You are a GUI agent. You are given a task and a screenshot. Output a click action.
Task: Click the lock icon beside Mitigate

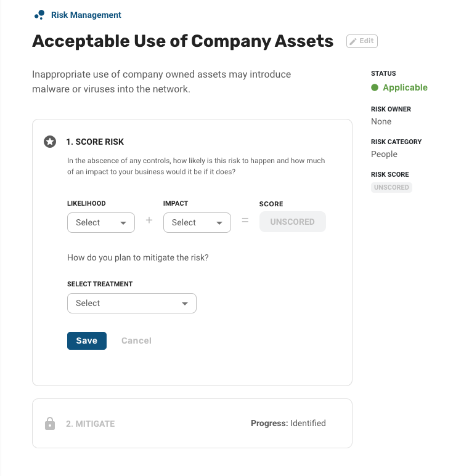[x=50, y=424]
